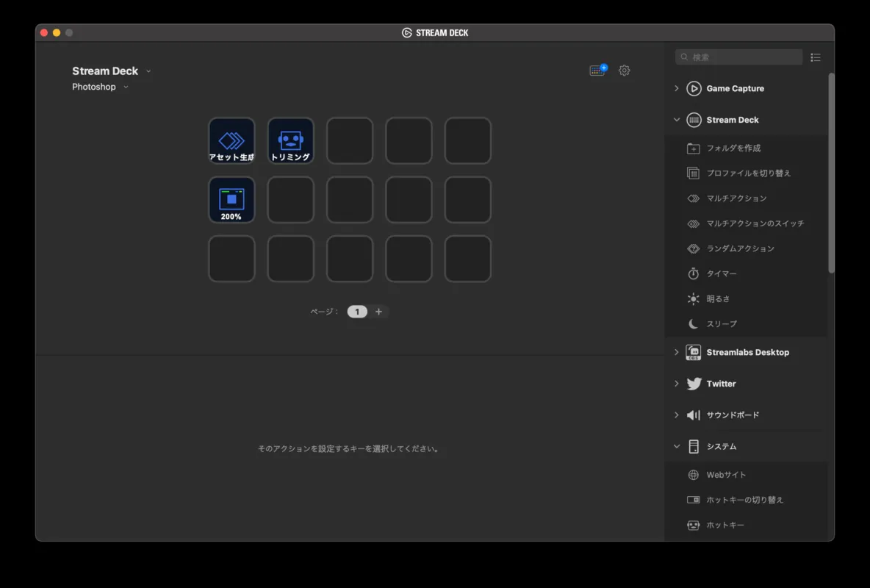Collapse the Stream Deck category
Image resolution: width=870 pixels, height=588 pixels.
point(677,120)
